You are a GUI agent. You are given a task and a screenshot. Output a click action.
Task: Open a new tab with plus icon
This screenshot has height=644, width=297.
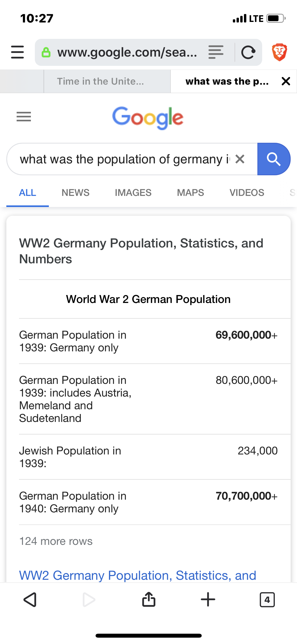(x=208, y=599)
